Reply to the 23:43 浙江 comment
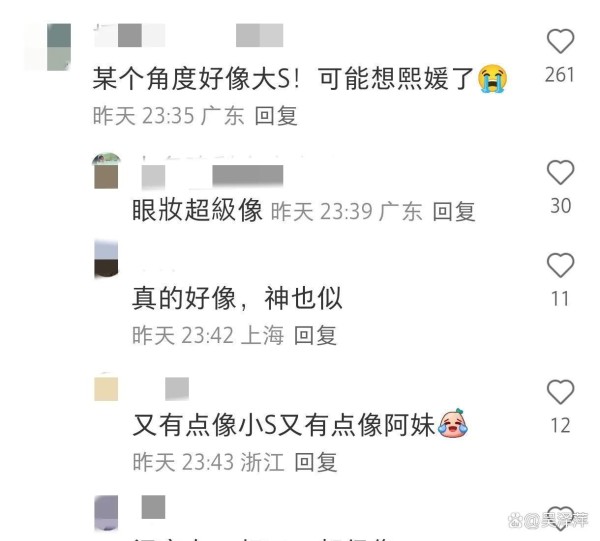The height and width of the screenshot is (541, 600). tap(316, 463)
